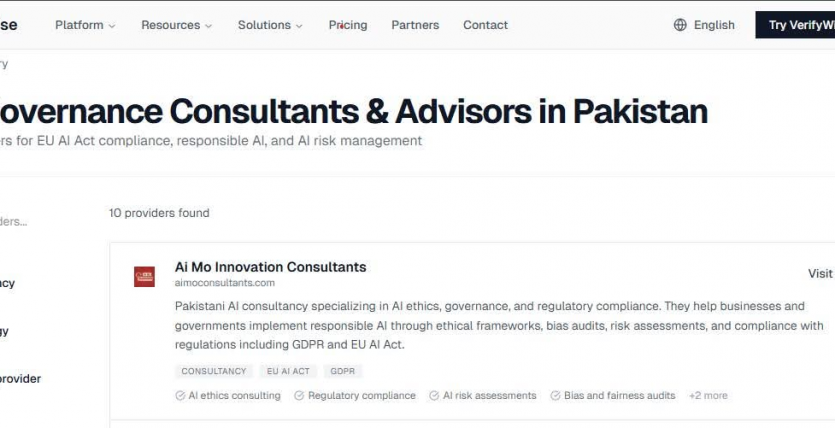The image size is (835, 428).
Task: Click the check icon beside AI risk assessments
Action: click(x=434, y=396)
